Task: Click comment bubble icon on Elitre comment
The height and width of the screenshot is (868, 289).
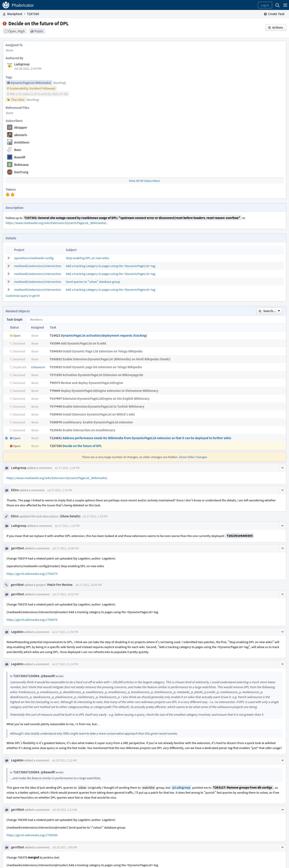Action: 6,490
